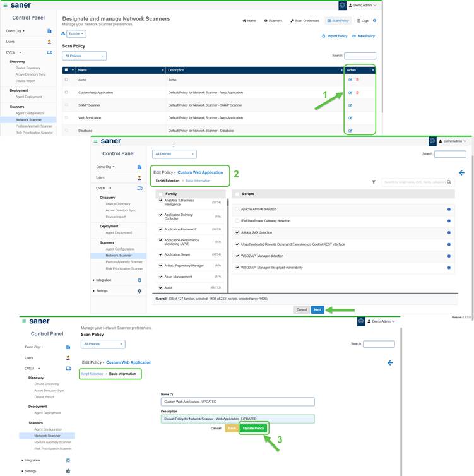Check the Apache APISIX detection script checkbox
The height and width of the screenshot is (476, 474).
point(237,209)
